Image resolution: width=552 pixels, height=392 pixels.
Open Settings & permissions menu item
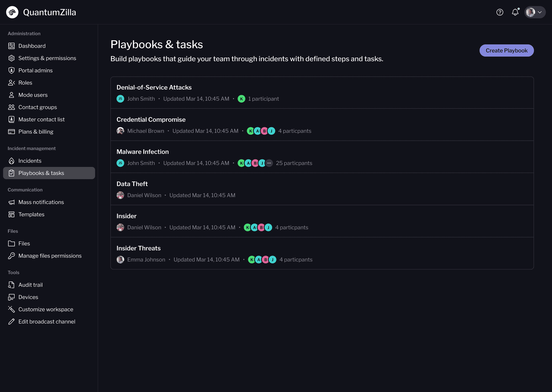click(47, 58)
